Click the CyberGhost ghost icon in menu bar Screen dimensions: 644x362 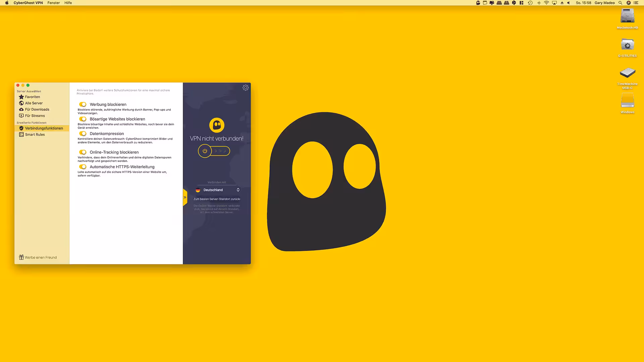(x=478, y=3)
